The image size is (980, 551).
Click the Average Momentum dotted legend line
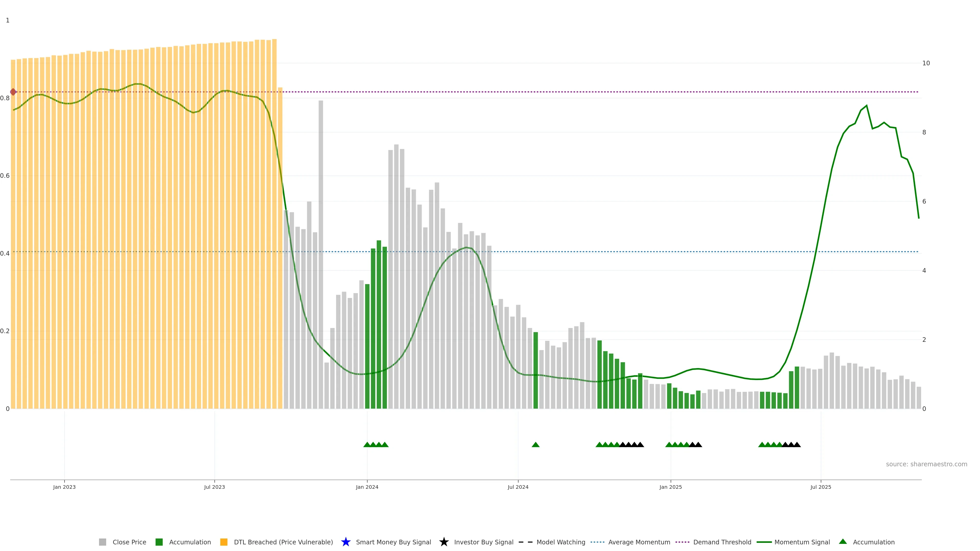point(597,542)
